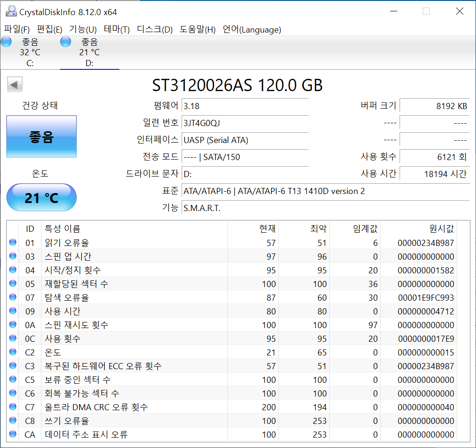The width and height of the screenshot is (476, 448).
Task: Select raw value 0000000017E9
Action: pyautogui.click(x=426, y=338)
